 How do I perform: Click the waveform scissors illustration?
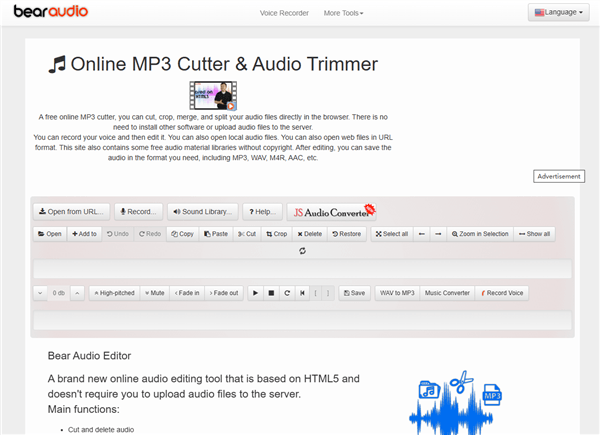pos(455,402)
